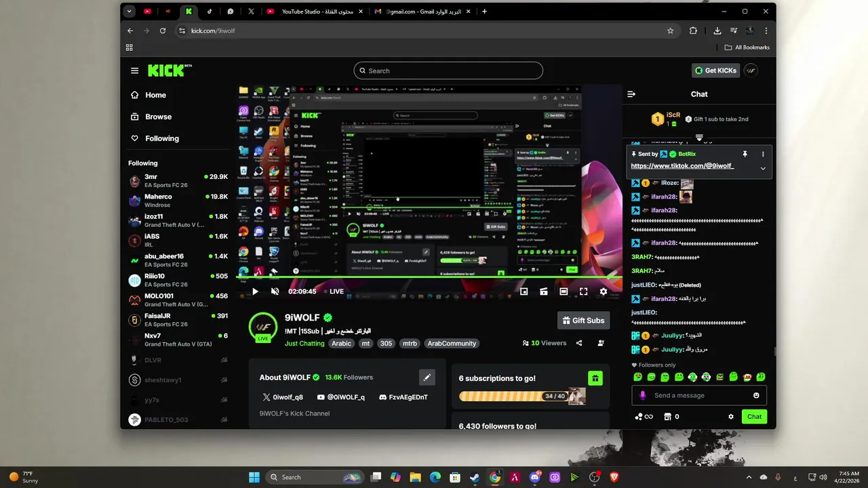Open Maherco channel in Following list

[x=178, y=201]
